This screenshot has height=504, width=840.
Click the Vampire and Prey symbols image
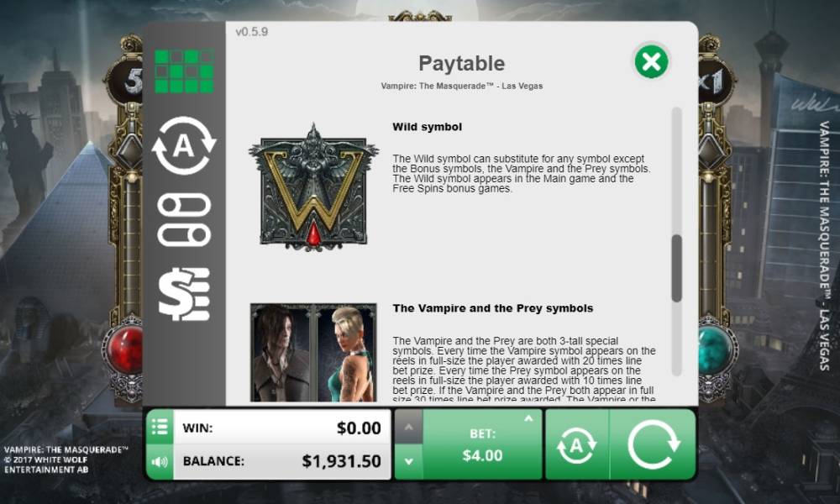pos(313,353)
